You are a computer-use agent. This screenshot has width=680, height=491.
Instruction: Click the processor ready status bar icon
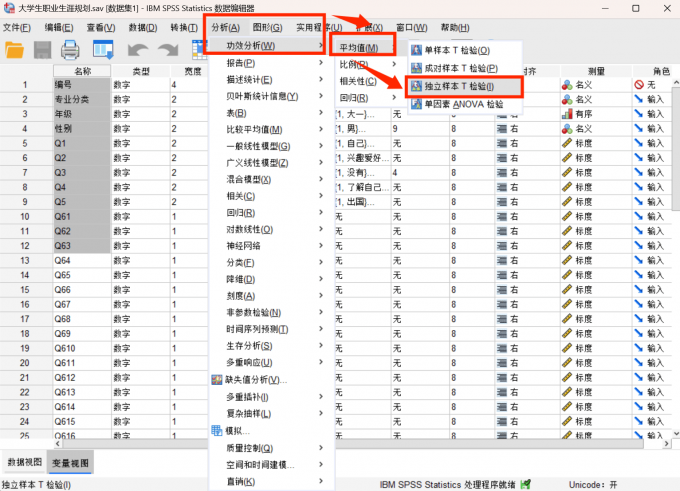pyautogui.click(x=526, y=484)
